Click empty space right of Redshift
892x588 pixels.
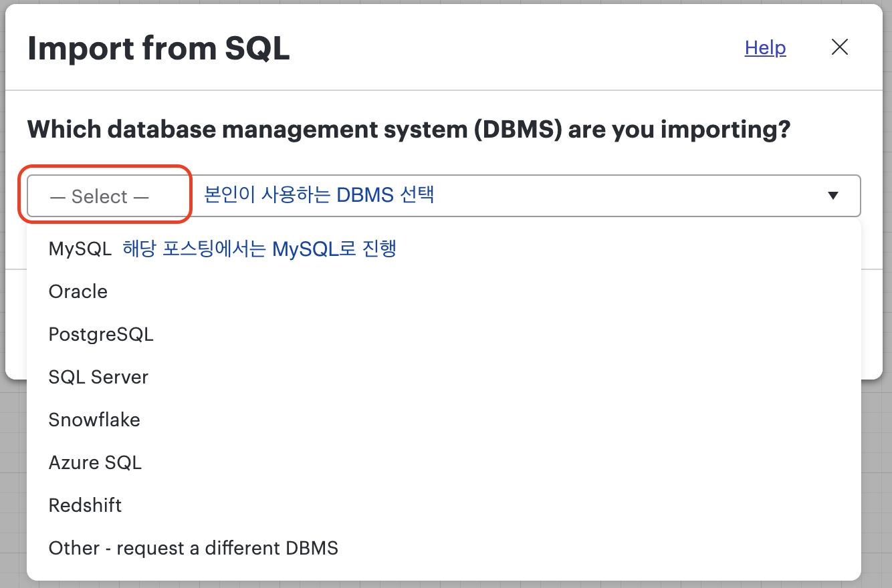(x=491, y=505)
